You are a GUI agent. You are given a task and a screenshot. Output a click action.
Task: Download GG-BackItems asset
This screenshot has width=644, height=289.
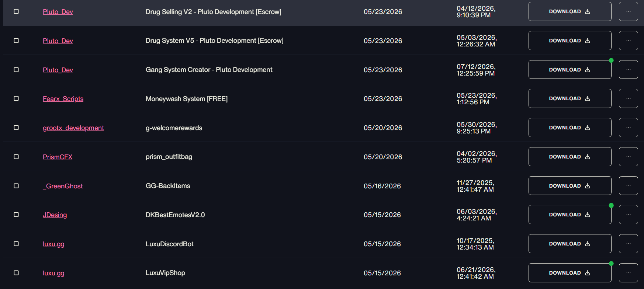coord(570,186)
